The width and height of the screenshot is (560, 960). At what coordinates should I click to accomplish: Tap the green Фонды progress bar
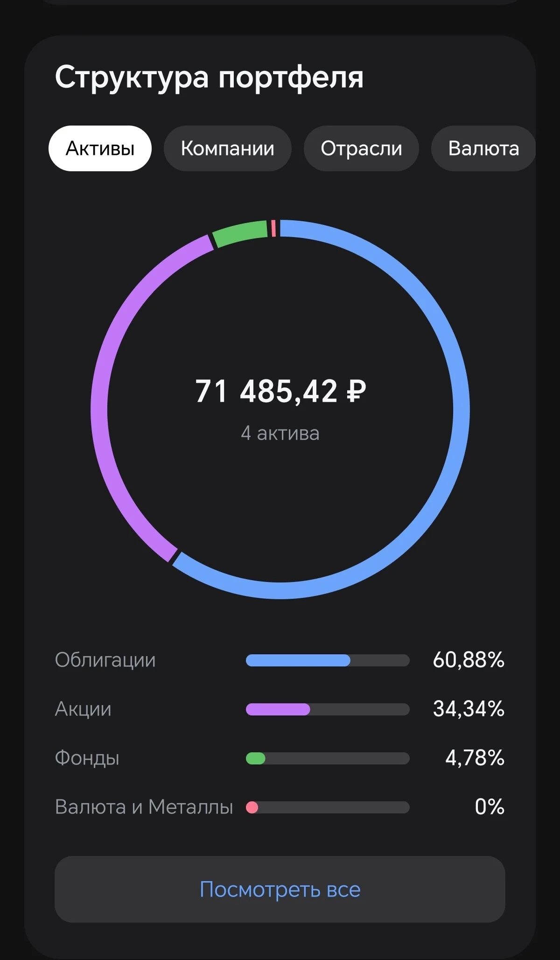pyautogui.click(x=328, y=758)
